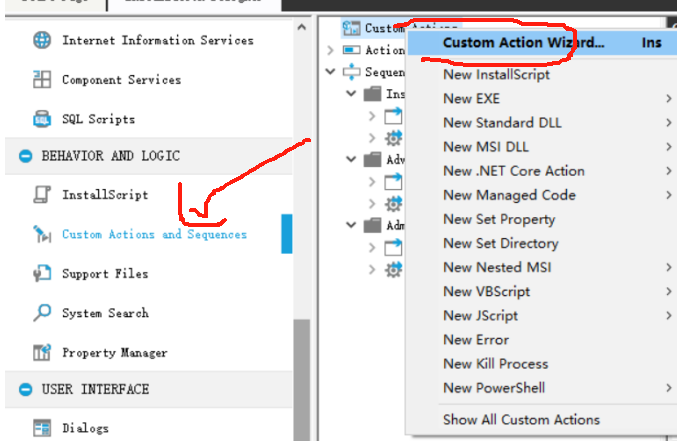Choose Show All Custom Actions
677x441 pixels.
[x=542, y=420]
